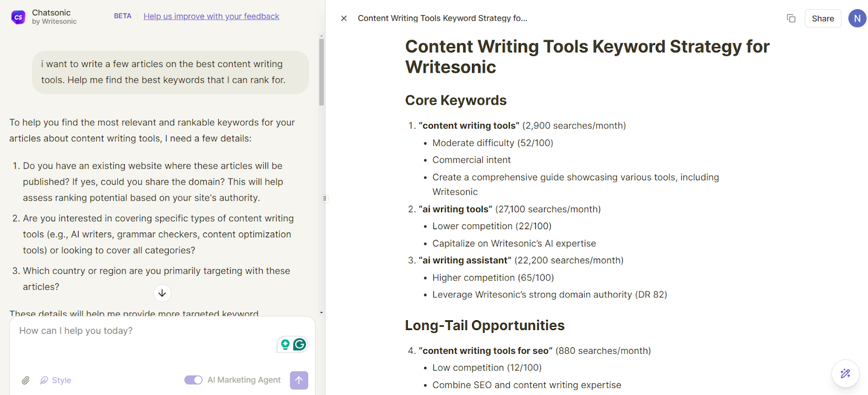Click the 'Core Keywords' heading

point(456,100)
